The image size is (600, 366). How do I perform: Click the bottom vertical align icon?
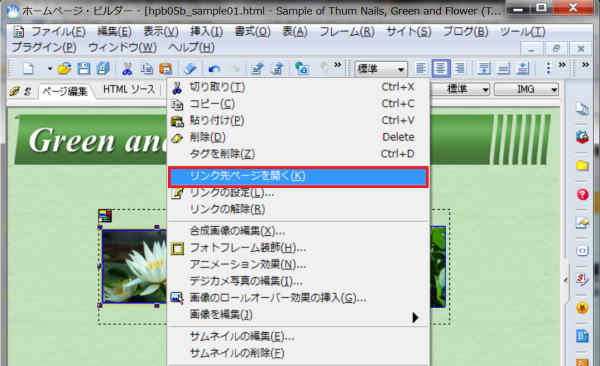522,69
